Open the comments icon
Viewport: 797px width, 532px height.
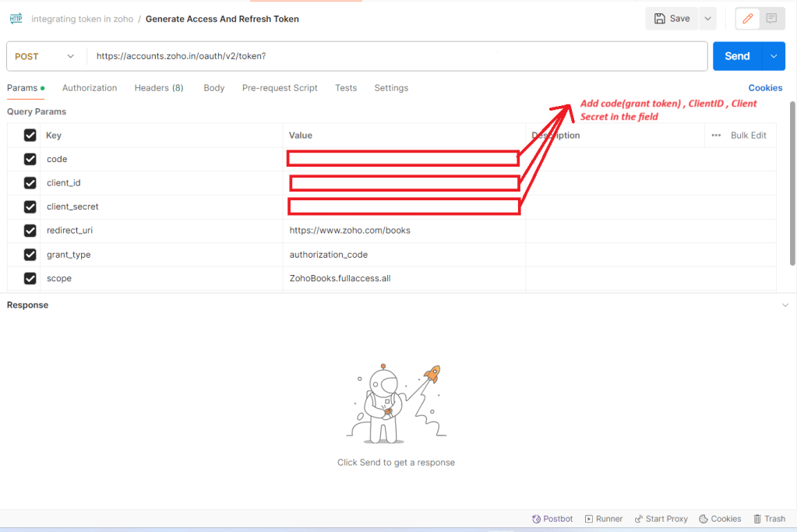click(x=771, y=19)
